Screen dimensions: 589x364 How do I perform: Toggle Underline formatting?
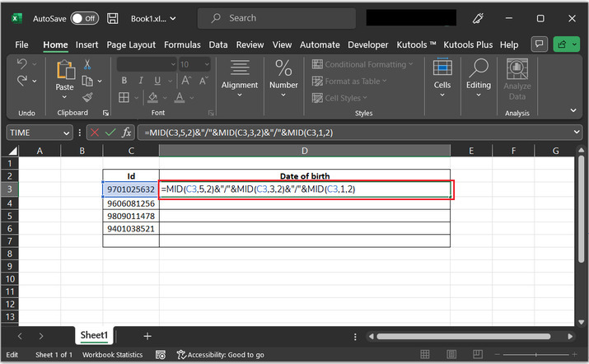[157, 81]
